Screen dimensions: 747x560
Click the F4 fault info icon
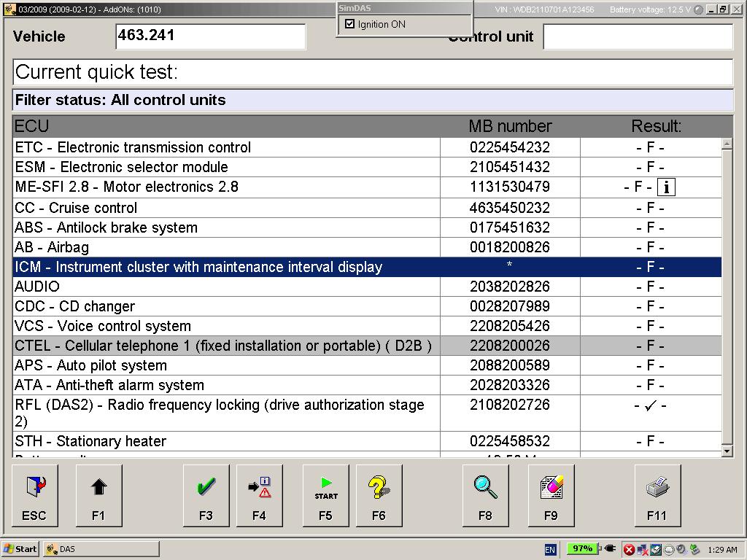(x=259, y=495)
